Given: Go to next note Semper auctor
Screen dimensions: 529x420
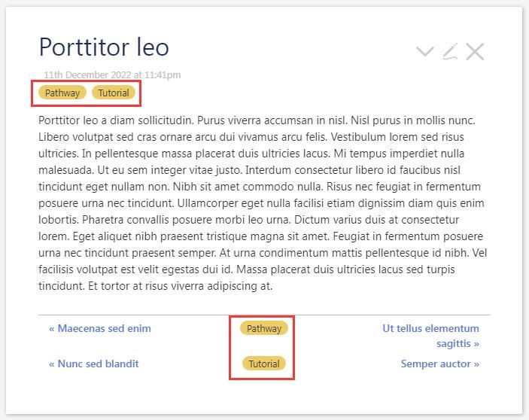Looking at the screenshot, I should coord(439,364).
